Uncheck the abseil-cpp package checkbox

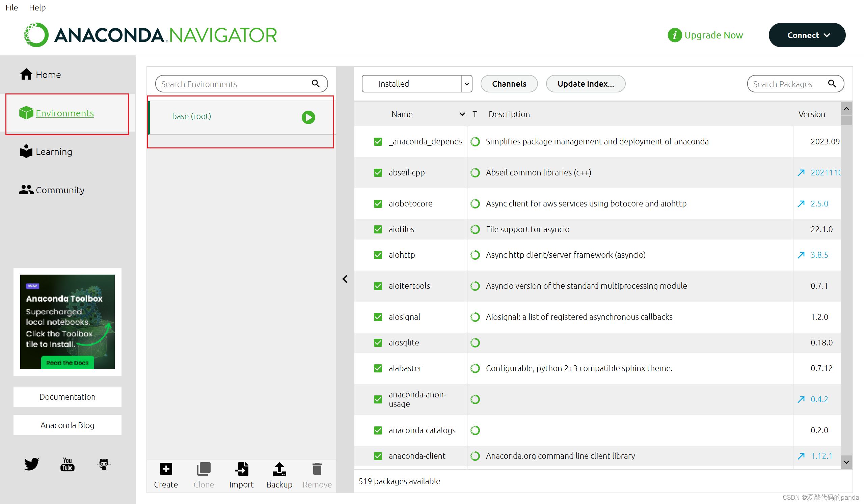(378, 173)
